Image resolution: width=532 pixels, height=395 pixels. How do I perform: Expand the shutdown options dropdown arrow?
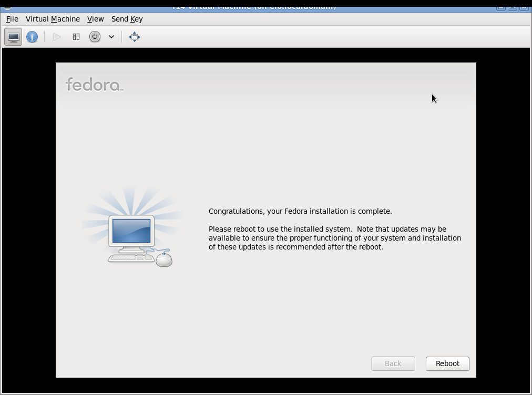[111, 37]
